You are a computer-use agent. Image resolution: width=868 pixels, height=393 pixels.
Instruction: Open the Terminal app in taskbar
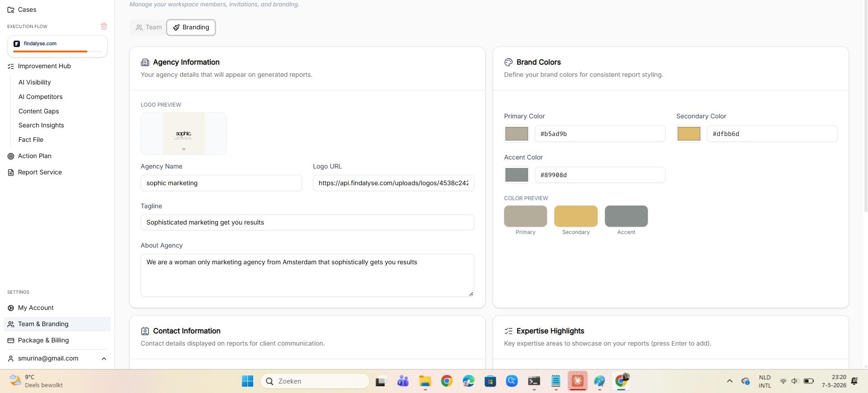[x=534, y=381]
